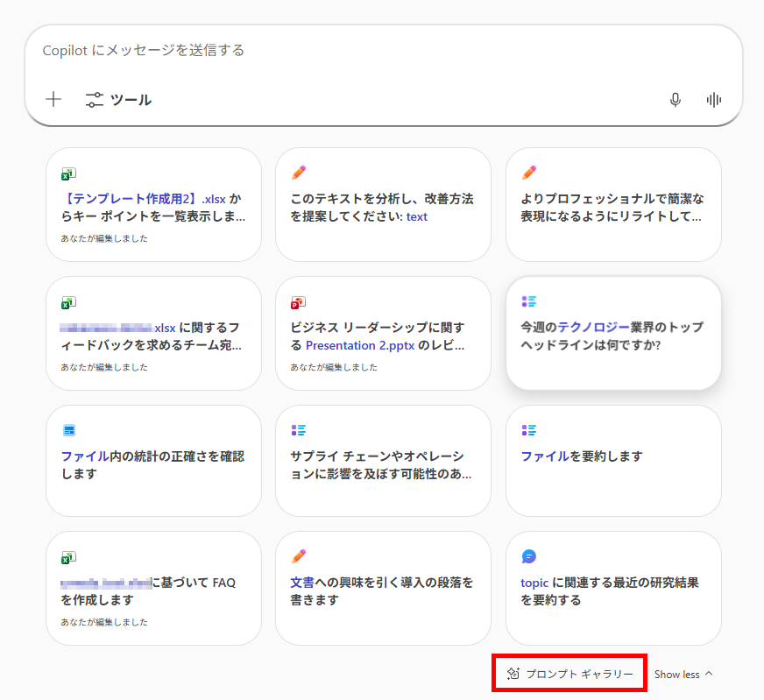Collapse suggestions with Show less
The height and width of the screenshot is (700, 764).
(x=676, y=675)
